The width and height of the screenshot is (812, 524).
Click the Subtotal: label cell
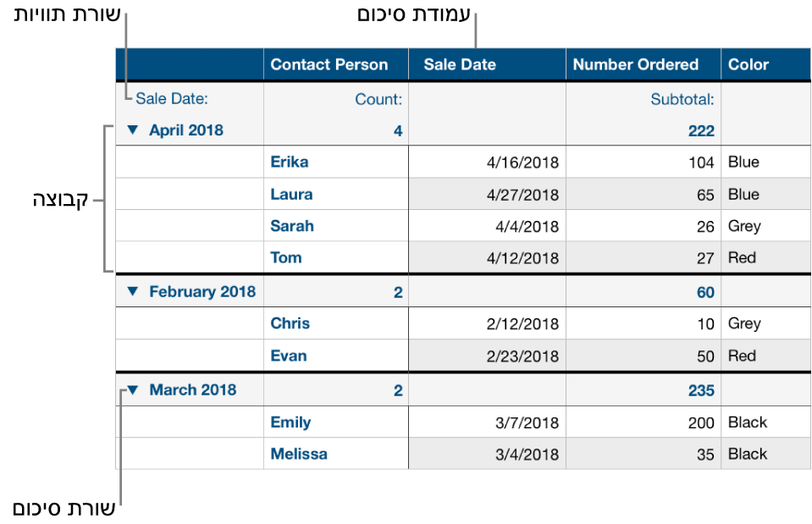tap(682, 99)
